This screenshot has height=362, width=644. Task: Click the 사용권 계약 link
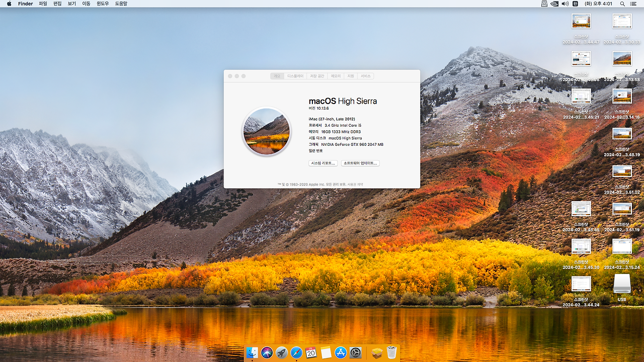point(355,185)
